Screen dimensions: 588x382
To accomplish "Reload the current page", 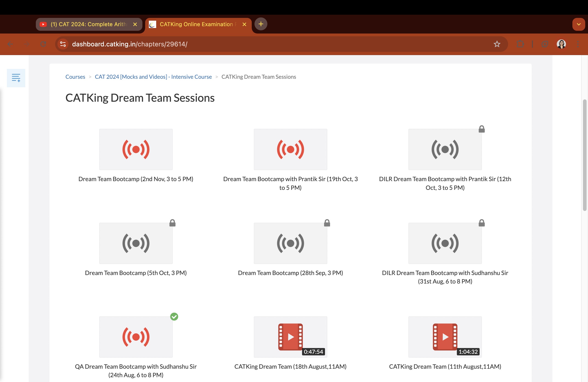I will [43, 44].
